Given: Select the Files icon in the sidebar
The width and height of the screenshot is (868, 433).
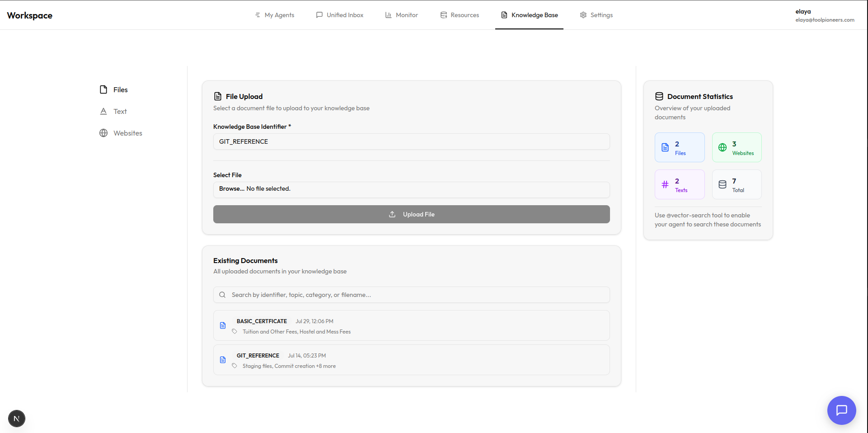Looking at the screenshot, I should click(103, 89).
